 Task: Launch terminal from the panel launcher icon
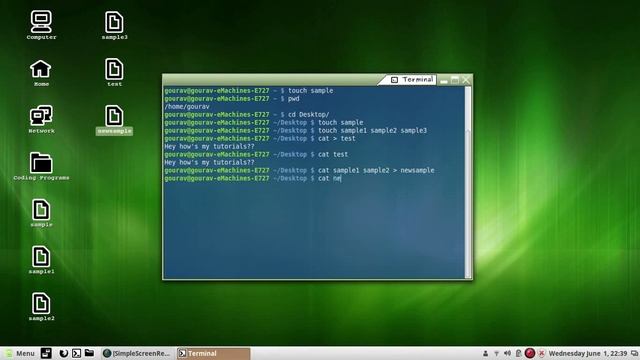(x=76, y=353)
